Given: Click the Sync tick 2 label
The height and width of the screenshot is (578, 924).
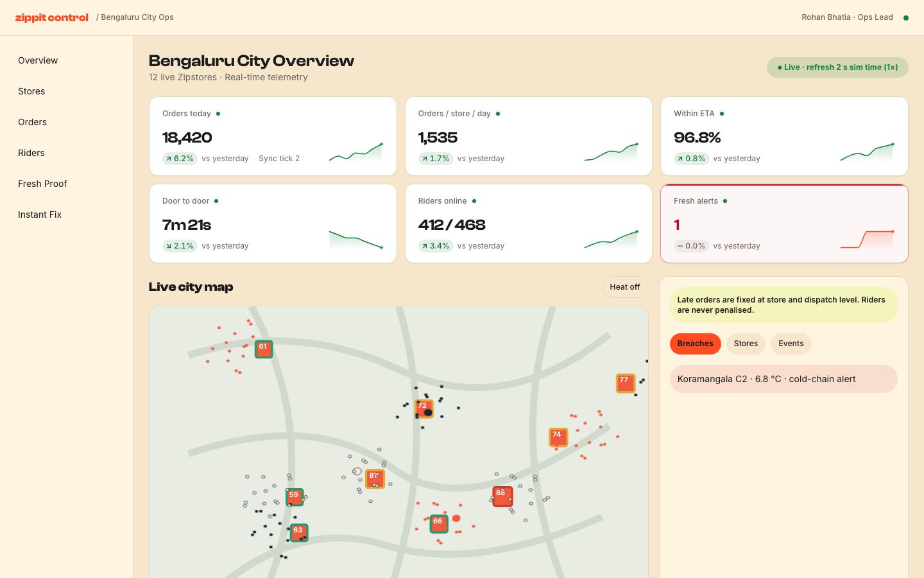Looking at the screenshot, I should (x=279, y=159).
